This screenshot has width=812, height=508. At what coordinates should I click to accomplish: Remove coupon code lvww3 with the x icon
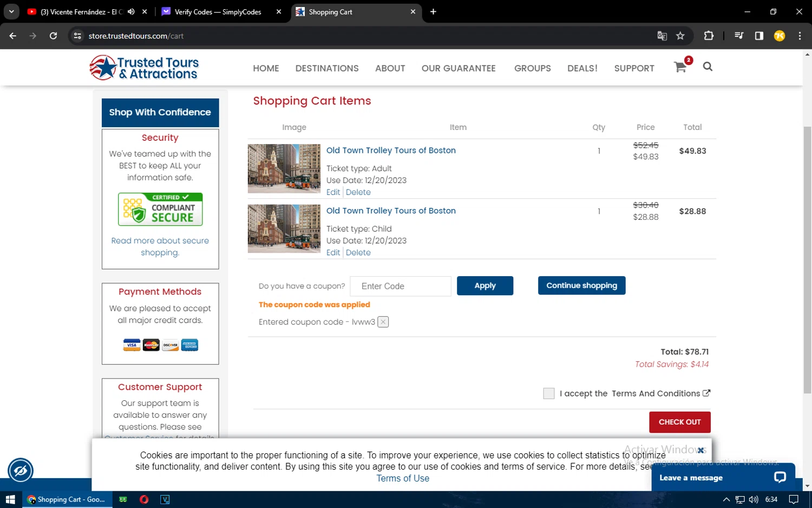[x=383, y=322]
